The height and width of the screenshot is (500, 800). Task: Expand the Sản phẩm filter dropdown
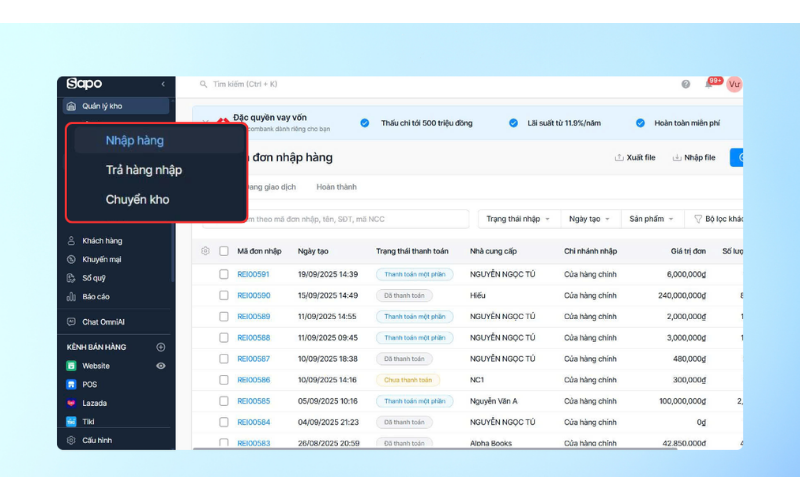pos(651,219)
